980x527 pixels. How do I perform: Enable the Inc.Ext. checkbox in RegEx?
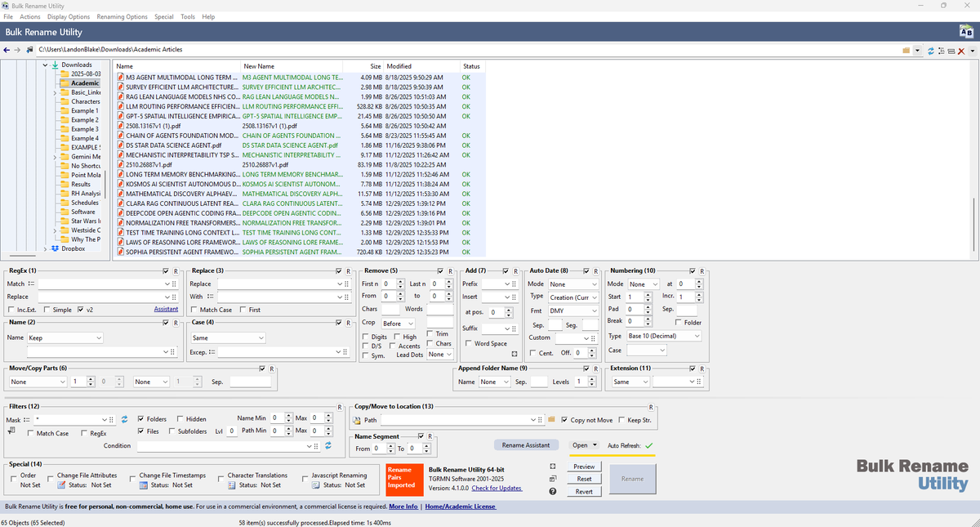click(x=11, y=310)
